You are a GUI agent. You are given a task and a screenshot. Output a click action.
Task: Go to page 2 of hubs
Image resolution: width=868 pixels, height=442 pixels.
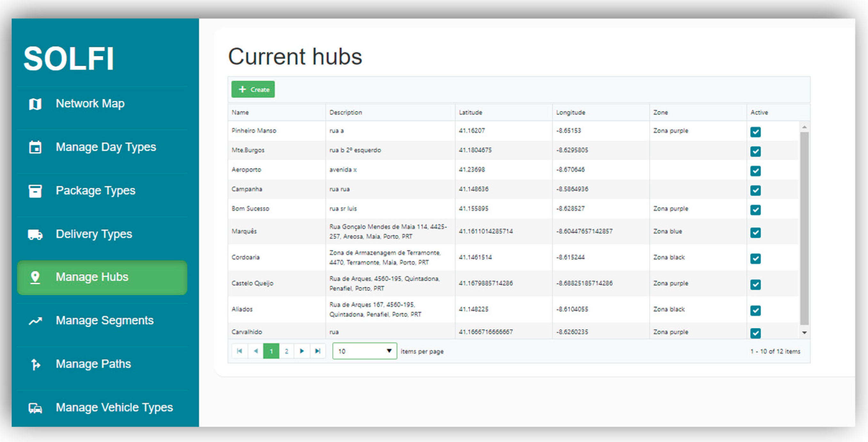click(x=287, y=351)
